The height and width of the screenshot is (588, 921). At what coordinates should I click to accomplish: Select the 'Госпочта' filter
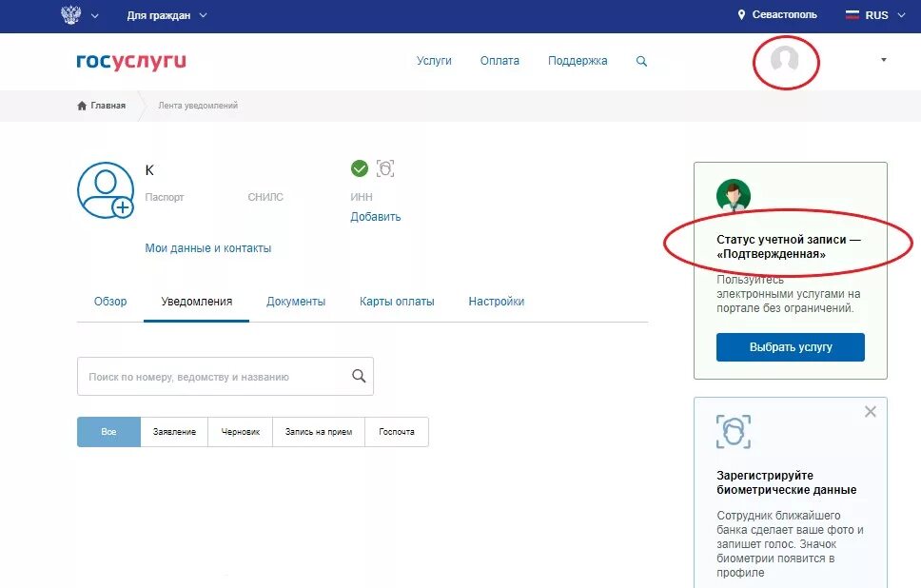click(397, 432)
